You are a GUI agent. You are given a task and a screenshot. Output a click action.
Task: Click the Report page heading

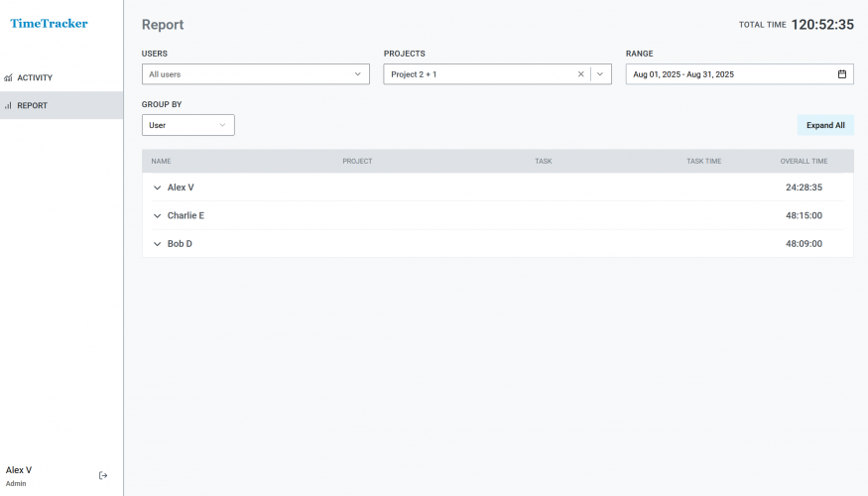point(163,25)
